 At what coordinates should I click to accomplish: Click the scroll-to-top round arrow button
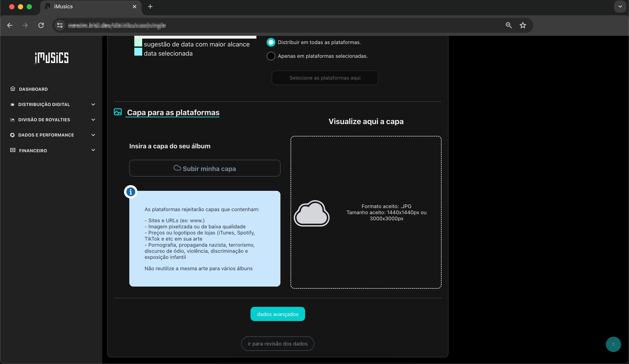613,344
